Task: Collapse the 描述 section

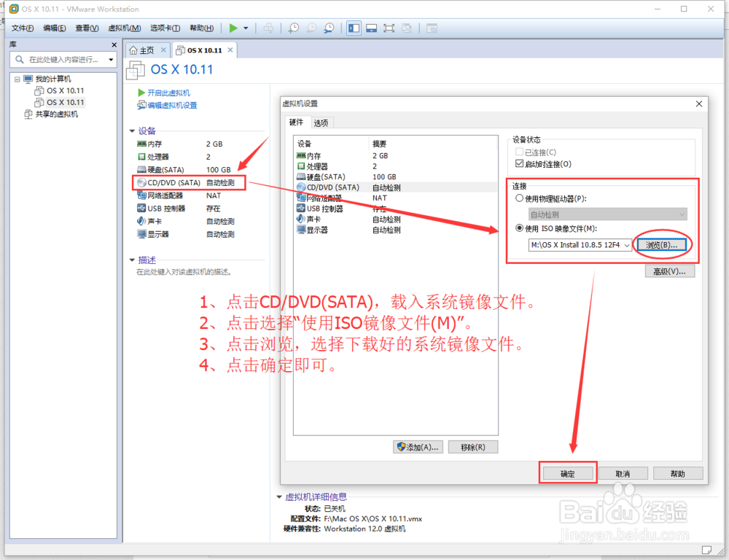Action: 132,260
